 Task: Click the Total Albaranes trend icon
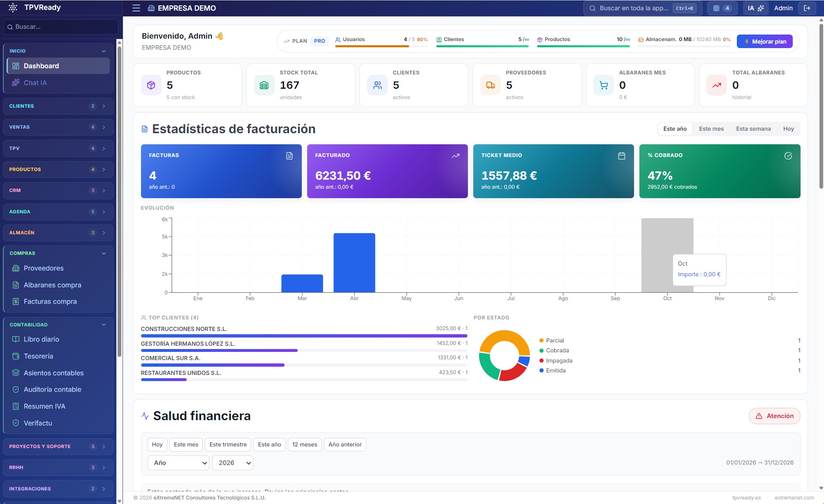pos(717,85)
